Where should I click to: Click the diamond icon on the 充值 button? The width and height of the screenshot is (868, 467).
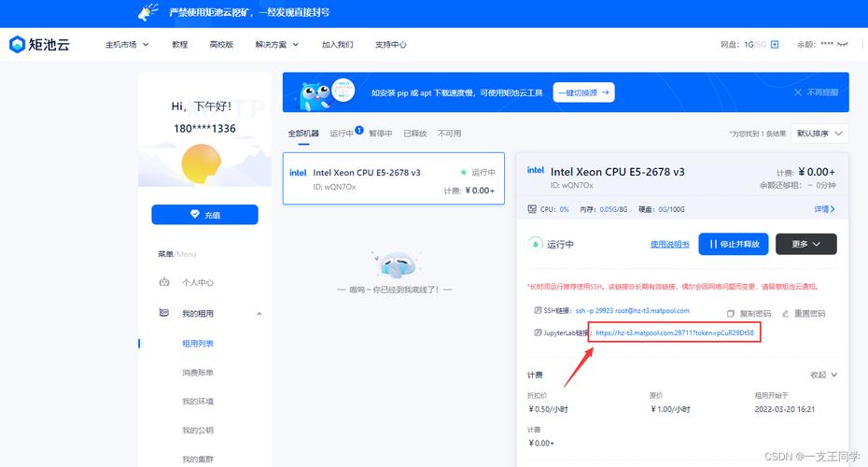(x=195, y=214)
